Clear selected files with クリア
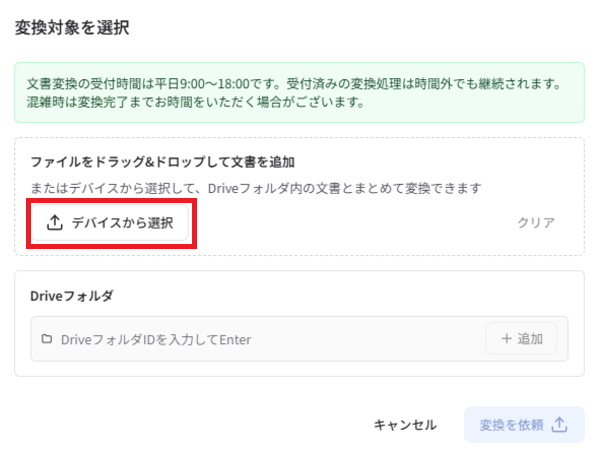The width and height of the screenshot is (600, 451). pos(536,223)
